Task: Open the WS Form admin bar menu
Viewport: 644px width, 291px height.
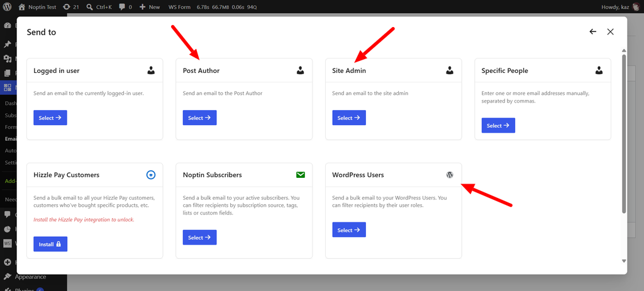Action: 179,7
